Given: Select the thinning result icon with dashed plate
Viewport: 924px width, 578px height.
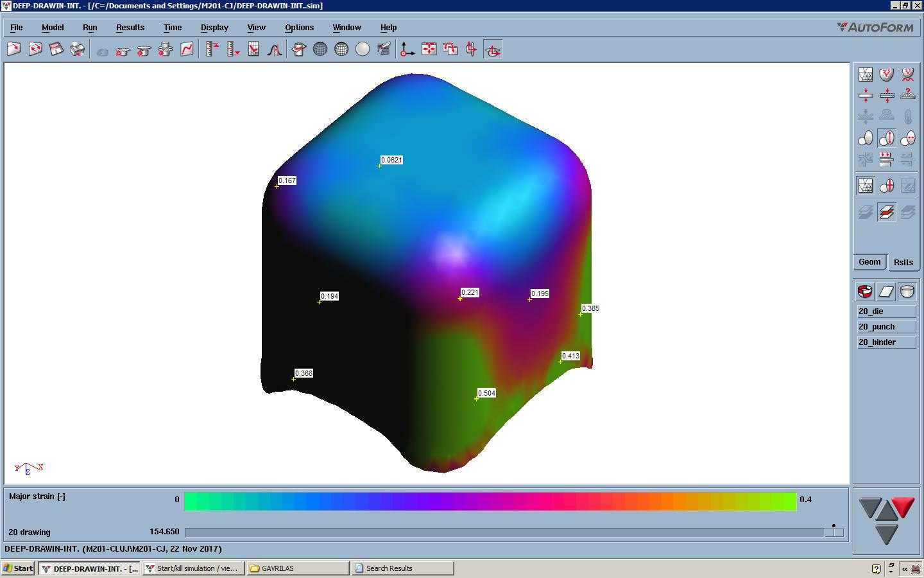Looking at the screenshot, I should 887,96.
